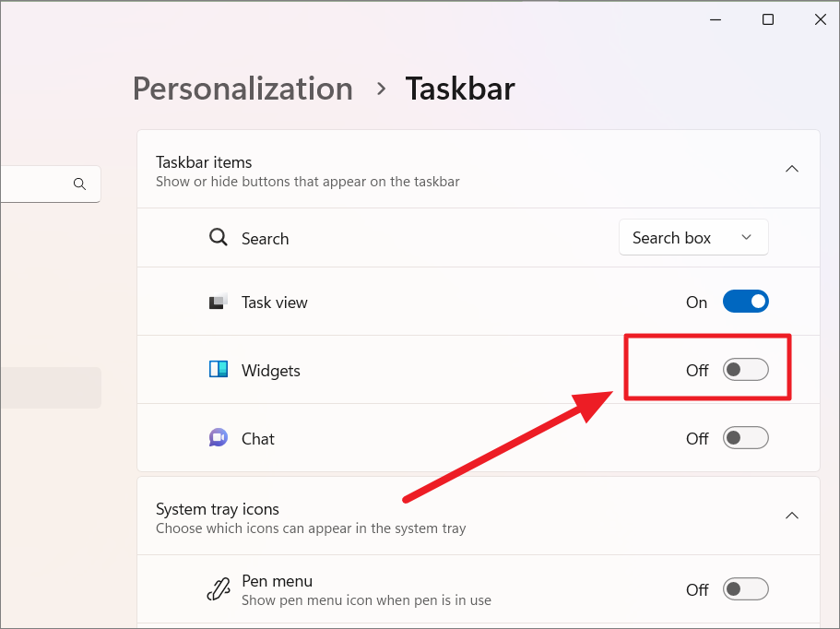840x629 pixels.
Task: Click the Taskbar items heading
Action: (x=204, y=162)
